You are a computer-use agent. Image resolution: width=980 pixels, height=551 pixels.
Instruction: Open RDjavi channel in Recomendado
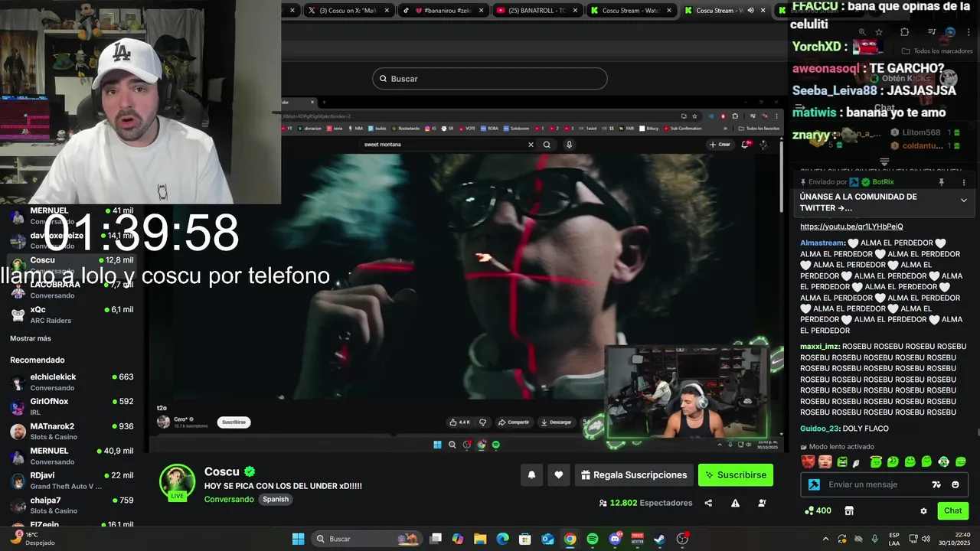point(70,481)
